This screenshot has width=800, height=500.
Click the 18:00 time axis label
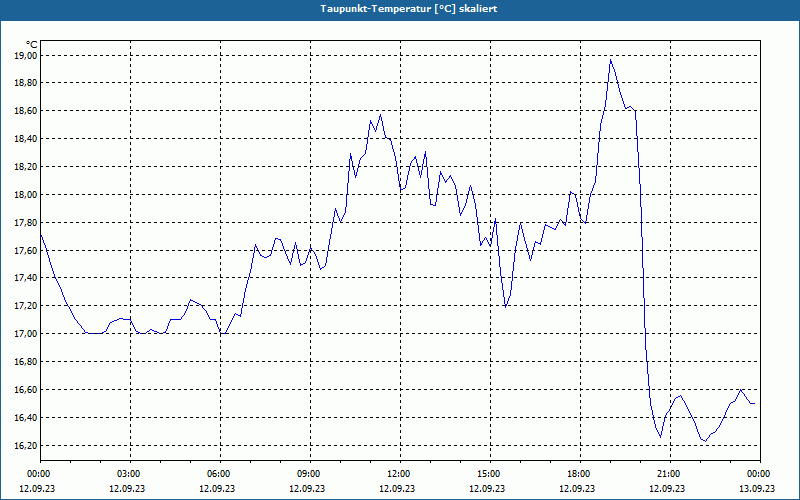click(x=581, y=474)
